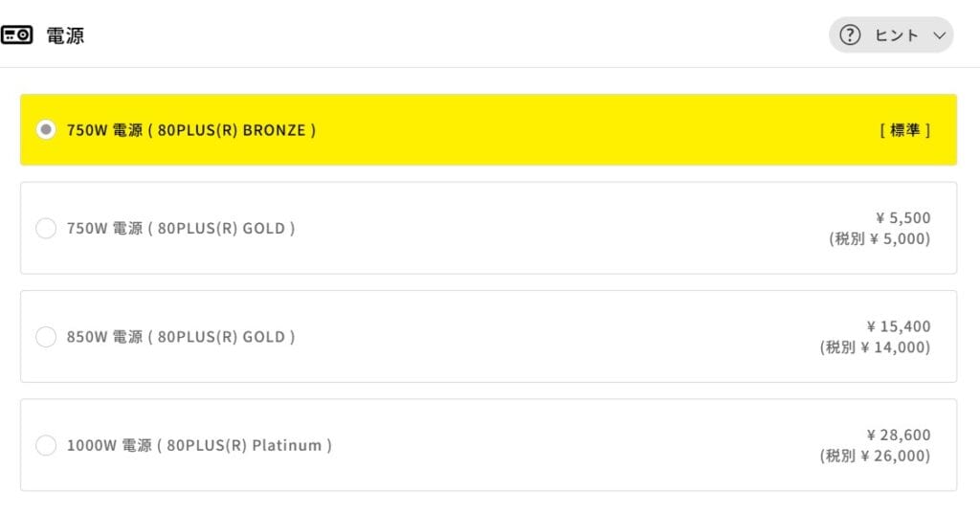Click the 税別 ¥5,000 tax-excluded price
This screenshot has height=514, width=980.
click(x=880, y=239)
